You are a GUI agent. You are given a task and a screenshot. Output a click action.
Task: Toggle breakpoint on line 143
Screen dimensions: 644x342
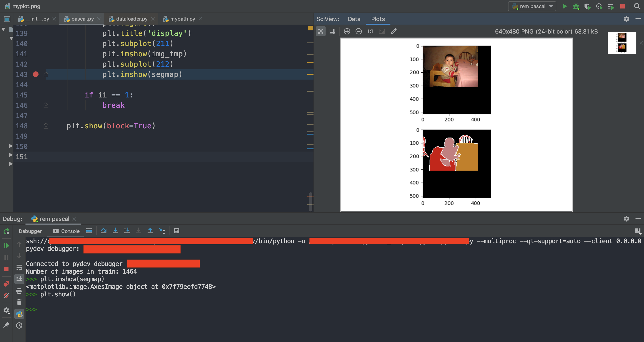(x=36, y=74)
